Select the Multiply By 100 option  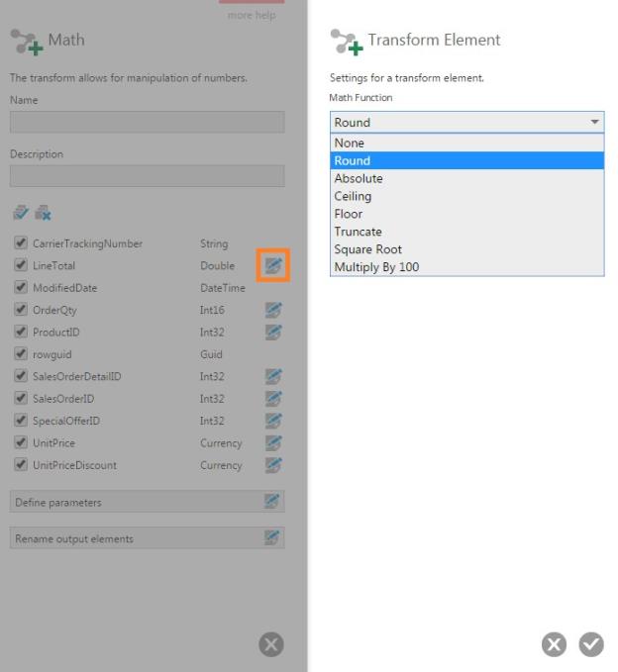376,267
